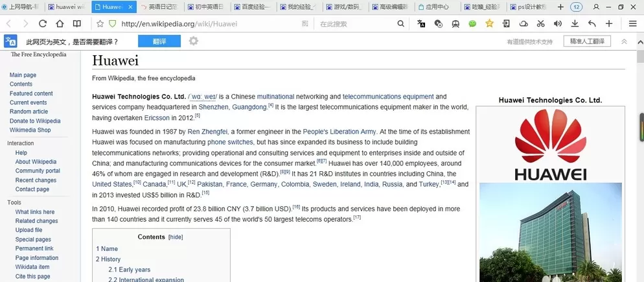Open the Ericsson article link
Viewport: 644px width, 282px height.
click(157, 117)
